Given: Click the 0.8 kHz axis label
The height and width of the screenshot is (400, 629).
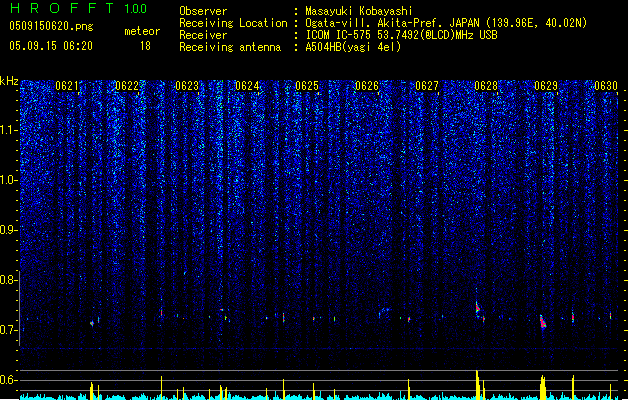Looking at the screenshot, I should pos(9,280).
